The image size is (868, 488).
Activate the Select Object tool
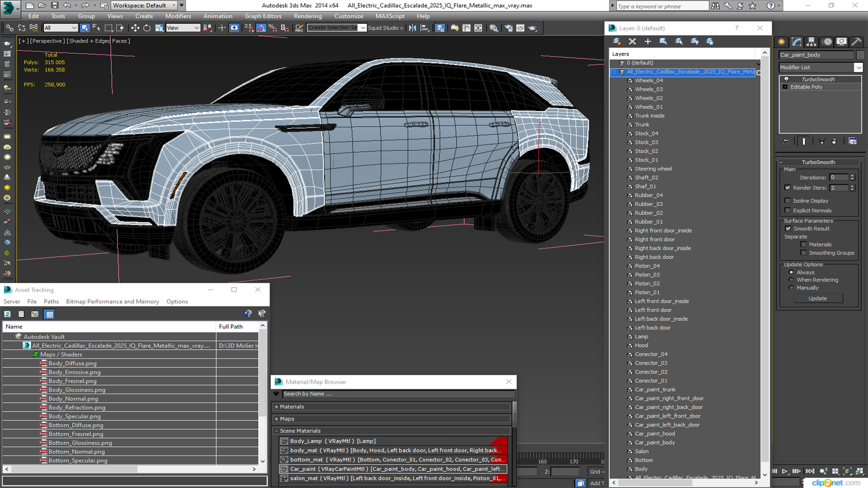point(85,28)
